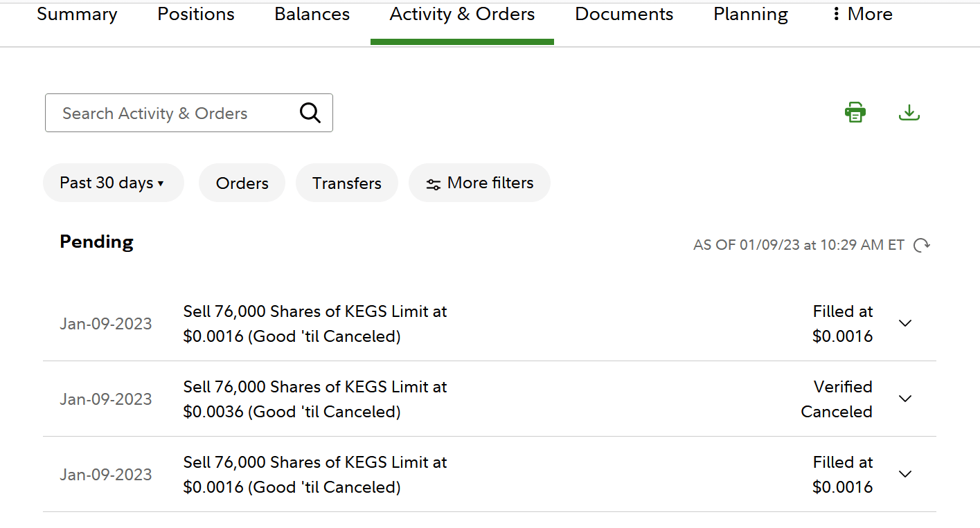Click the Sell KEGS at $0.0036 order text
Image resolution: width=980 pixels, height=528 pixels.
click(315, 399)
